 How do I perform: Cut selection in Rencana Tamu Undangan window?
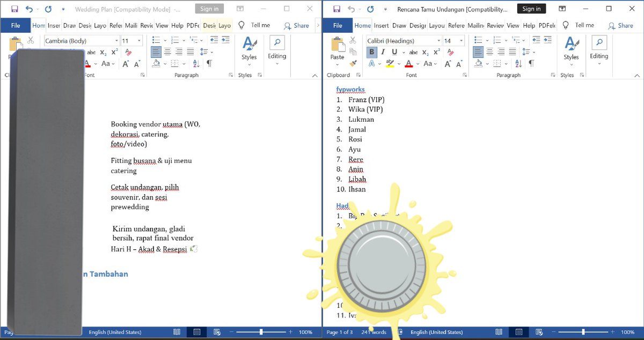pyautogui.click(x=353, y=41)
